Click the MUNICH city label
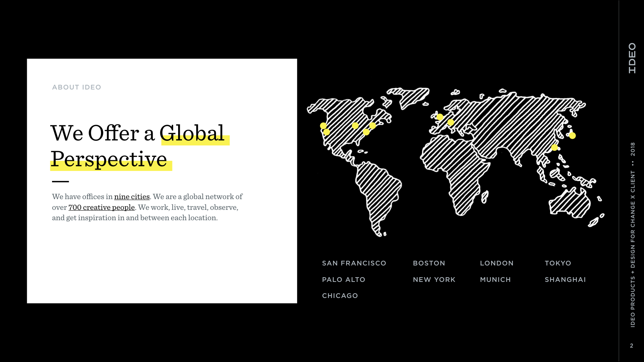Screen dimensions: 644x362 495,280
